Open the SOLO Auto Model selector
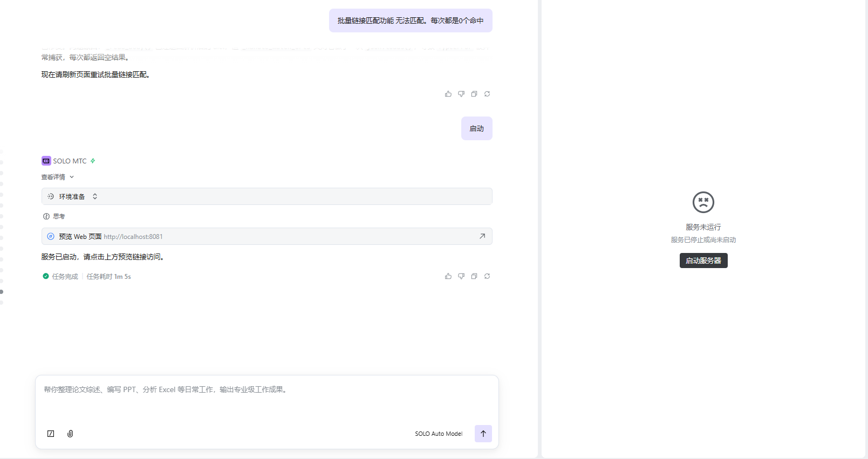 pos(438,434)
